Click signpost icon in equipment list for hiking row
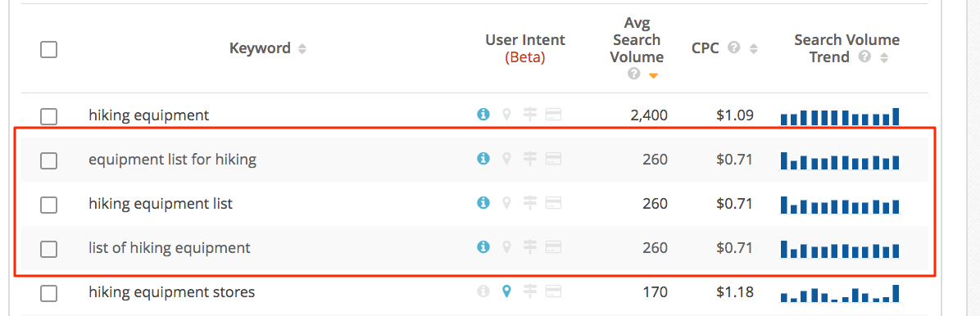The image size is (980, 316). click(530, 160)
